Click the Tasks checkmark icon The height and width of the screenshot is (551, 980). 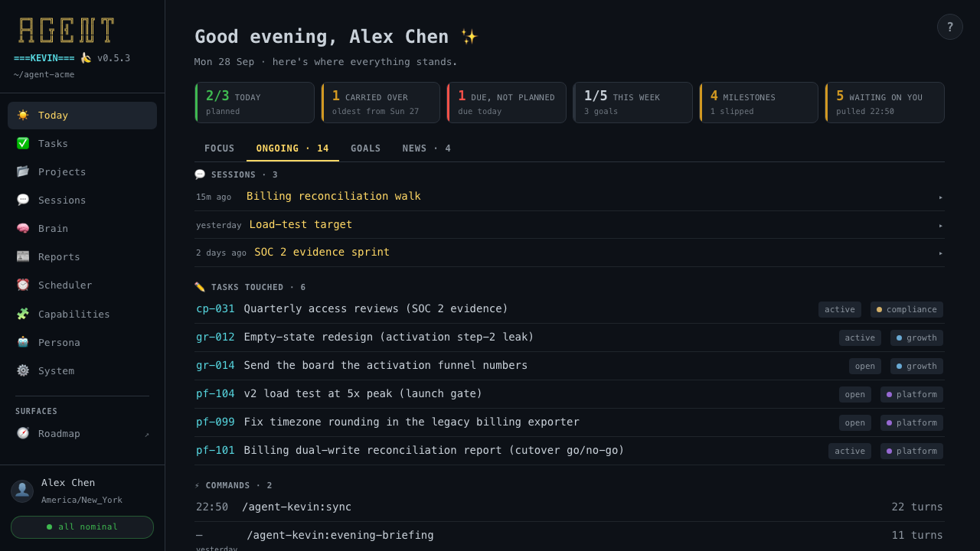click(23, 143)
